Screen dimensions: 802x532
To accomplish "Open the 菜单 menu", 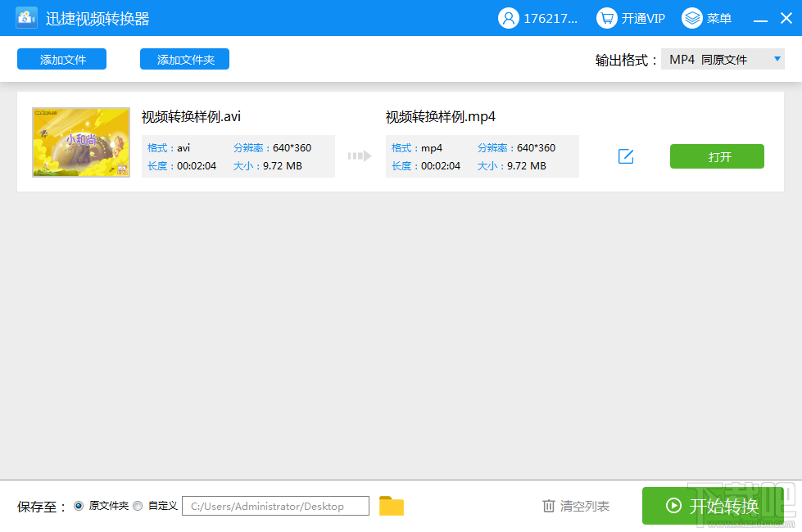I will click(x=718, y=18).
